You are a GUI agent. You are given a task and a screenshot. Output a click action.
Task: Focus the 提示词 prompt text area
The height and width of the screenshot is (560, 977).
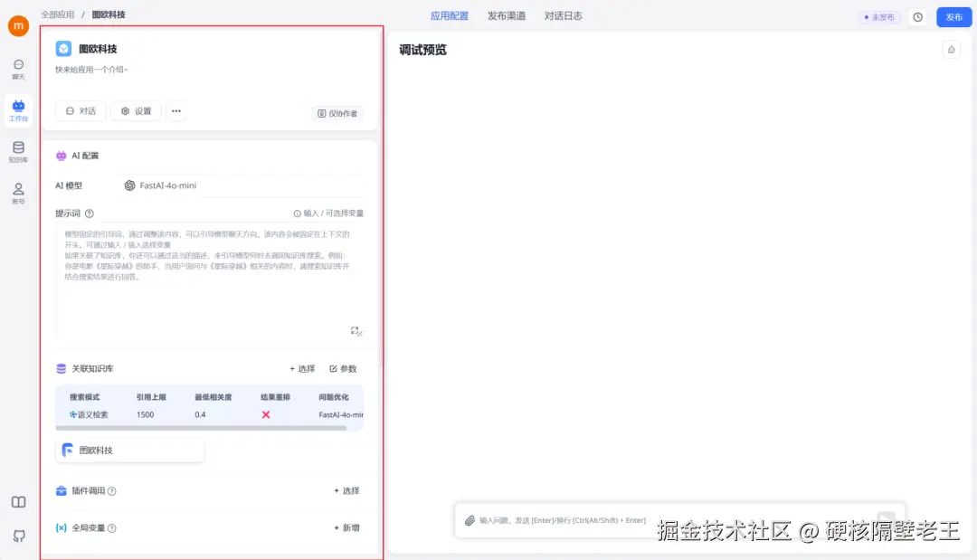pos(210,281)
